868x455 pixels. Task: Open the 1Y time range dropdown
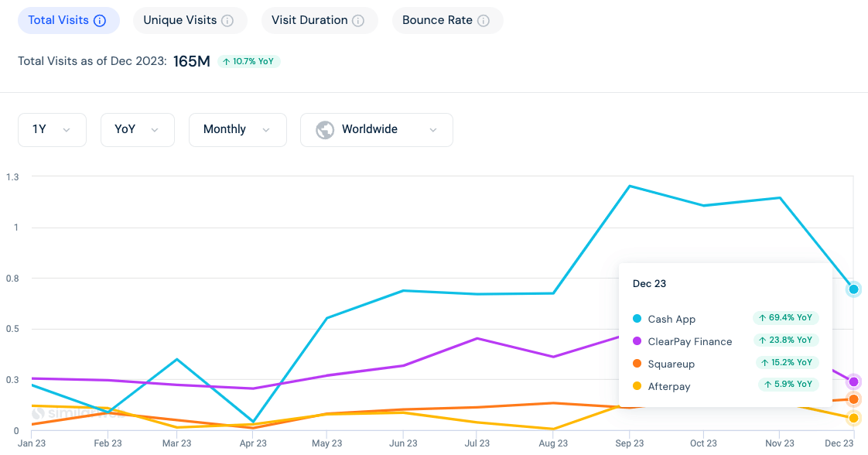pyautogui.click(x=52, y=129)
